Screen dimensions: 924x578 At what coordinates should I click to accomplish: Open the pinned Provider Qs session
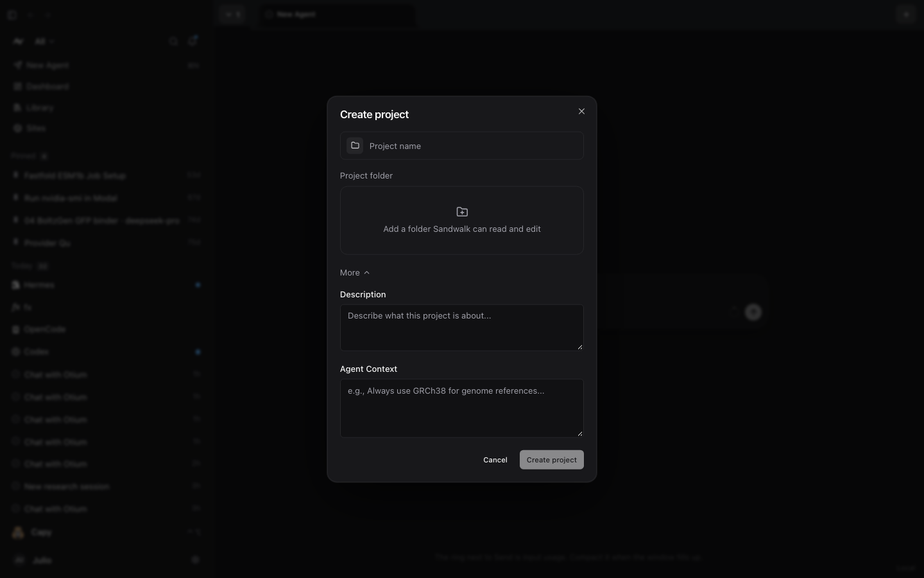106,243
